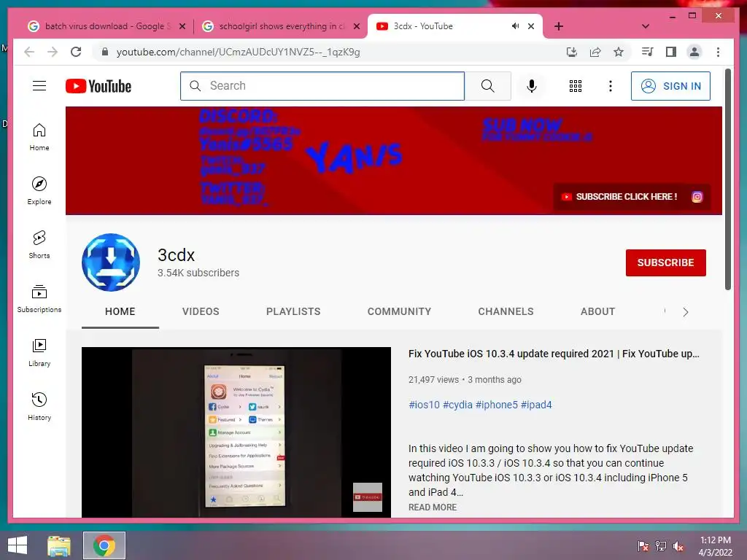
Task: Expand description with READ MORE
Action: (x=433, y=507)
